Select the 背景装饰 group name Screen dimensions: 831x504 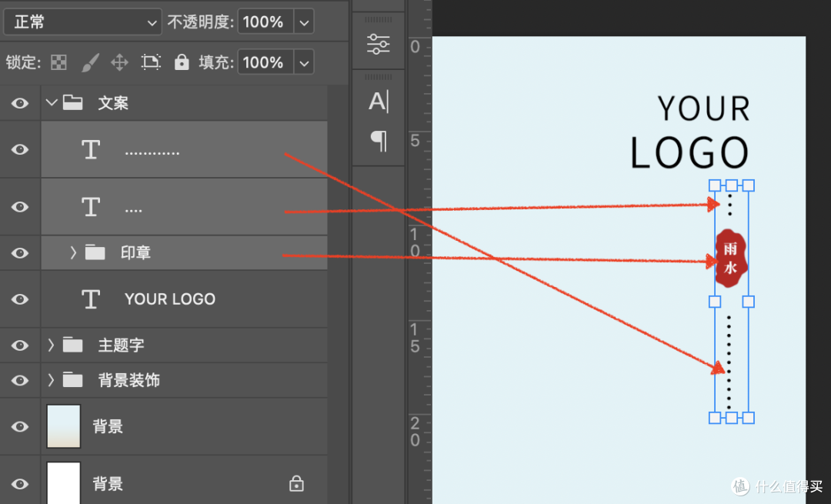(x=129, y=381)
